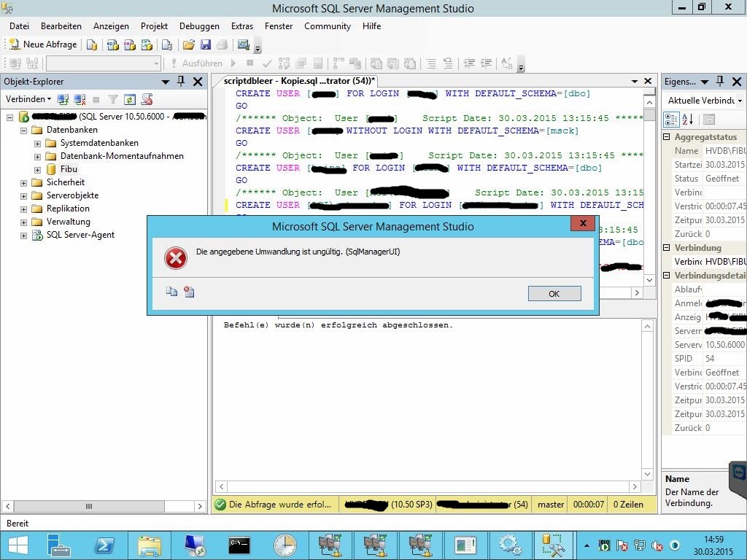Click the last Objekt-Explorer toolbar icon
The image size is (747, 560).
pos(147,99)
